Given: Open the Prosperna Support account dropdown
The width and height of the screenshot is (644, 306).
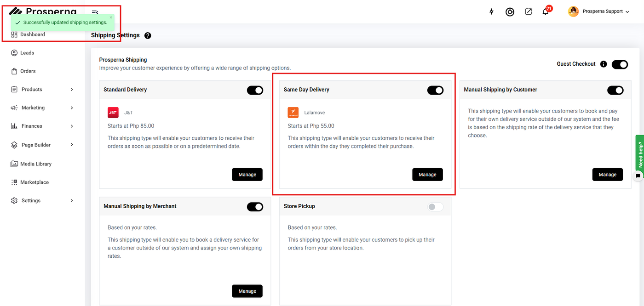Looking at the screenshot, I should coord(599,11).
